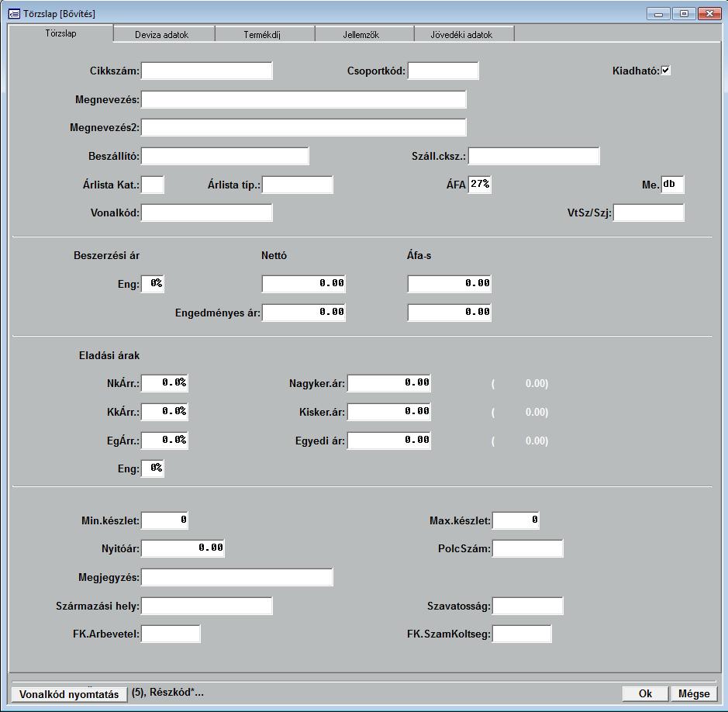Click the window icon in the title bar

pyautogui.click(x=15, y=14)
